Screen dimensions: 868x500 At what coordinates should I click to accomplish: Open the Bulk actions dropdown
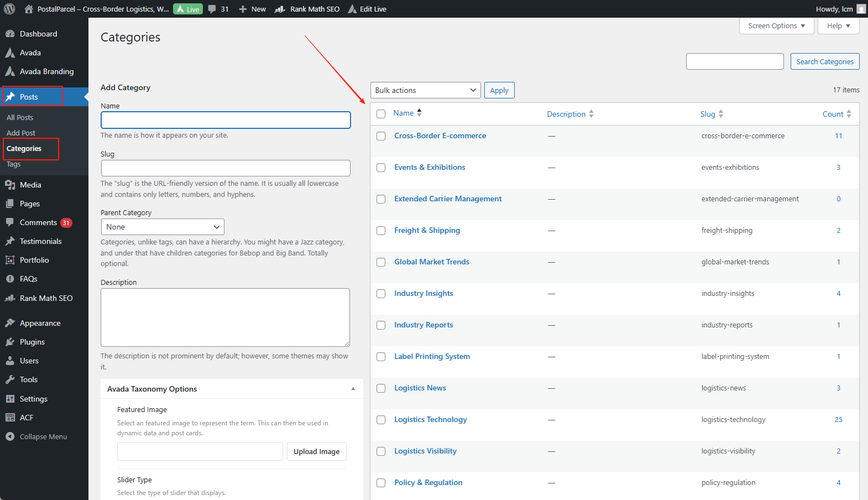pyautogui.click(x=425, y=90)
